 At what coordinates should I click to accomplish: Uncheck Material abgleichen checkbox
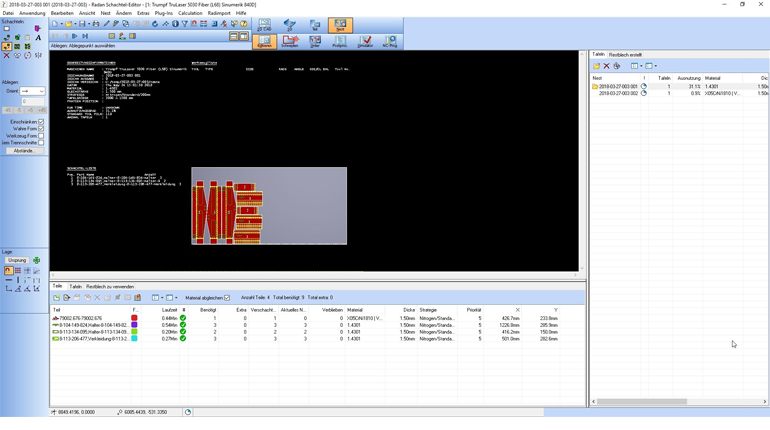point(227,298)
